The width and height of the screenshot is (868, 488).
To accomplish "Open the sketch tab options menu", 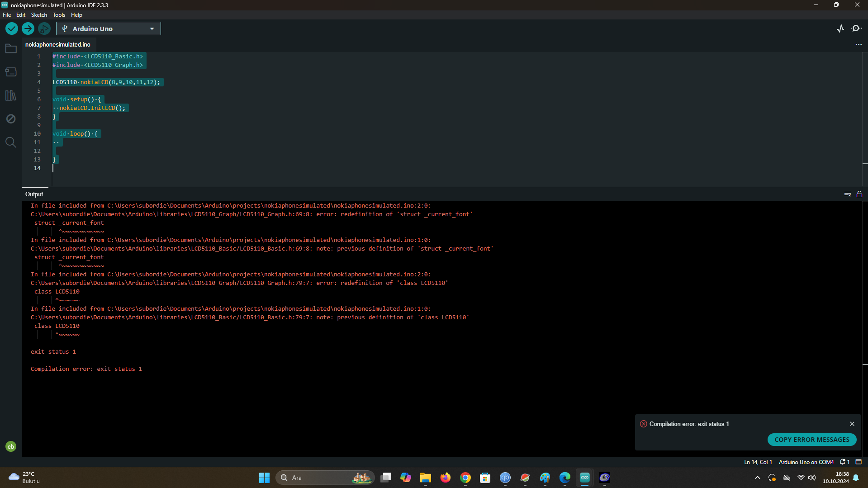I will click(x=859, y=44).
